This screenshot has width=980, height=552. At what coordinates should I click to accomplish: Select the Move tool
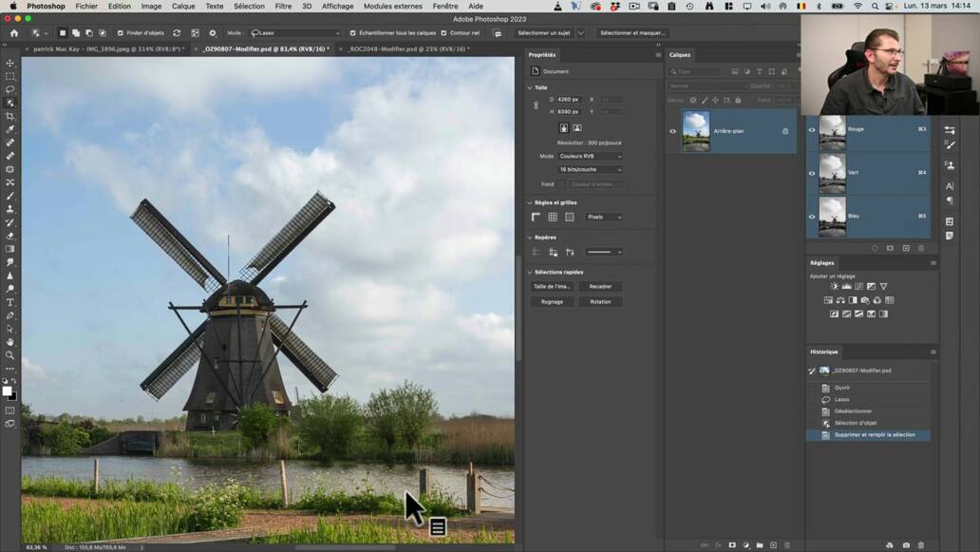[9, 63]
